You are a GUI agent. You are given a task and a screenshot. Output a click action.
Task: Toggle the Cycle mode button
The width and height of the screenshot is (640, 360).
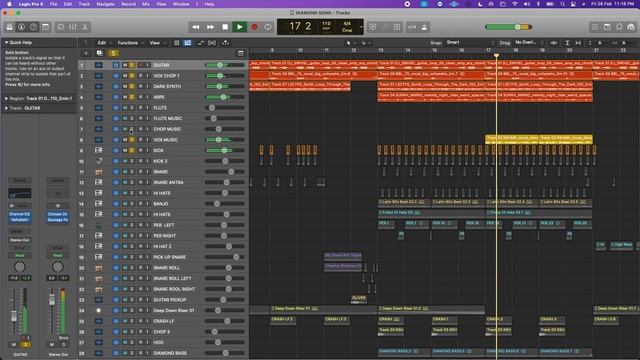tap(268, 27)
